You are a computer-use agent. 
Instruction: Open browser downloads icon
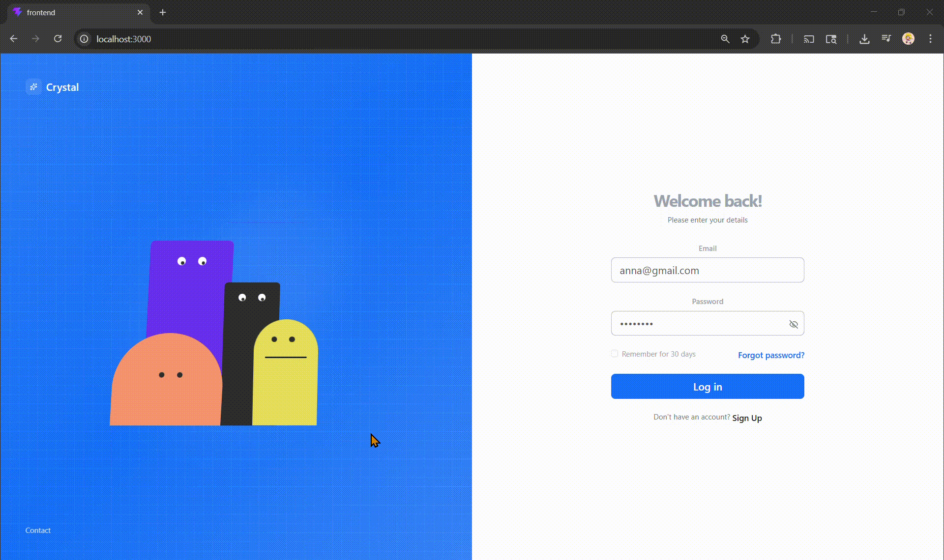864,39
